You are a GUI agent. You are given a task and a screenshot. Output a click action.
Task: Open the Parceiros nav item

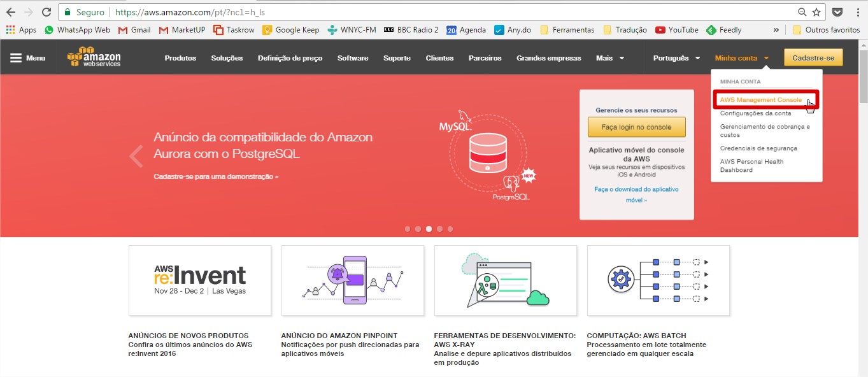point(485,58)
